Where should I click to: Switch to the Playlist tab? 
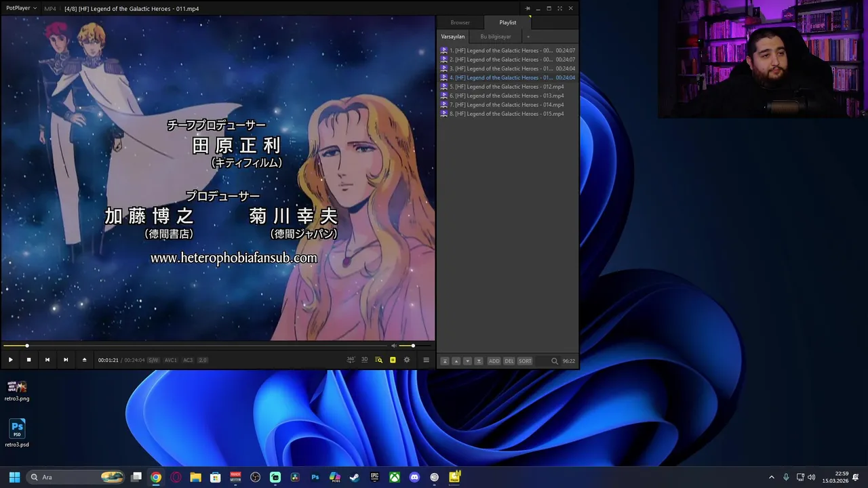pyautogui.click(x=508, y=22)
